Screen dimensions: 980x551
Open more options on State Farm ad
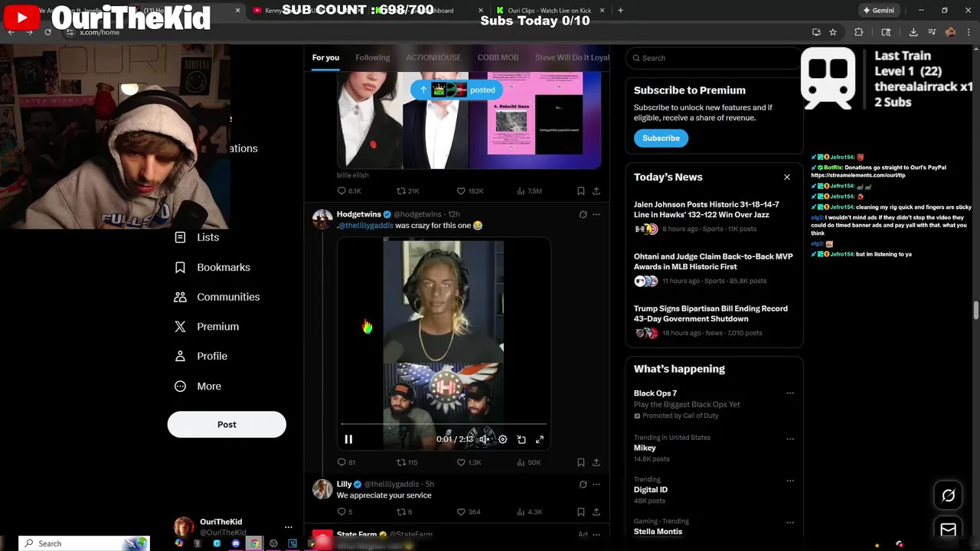pyautogui.click(x=596, y=534)
